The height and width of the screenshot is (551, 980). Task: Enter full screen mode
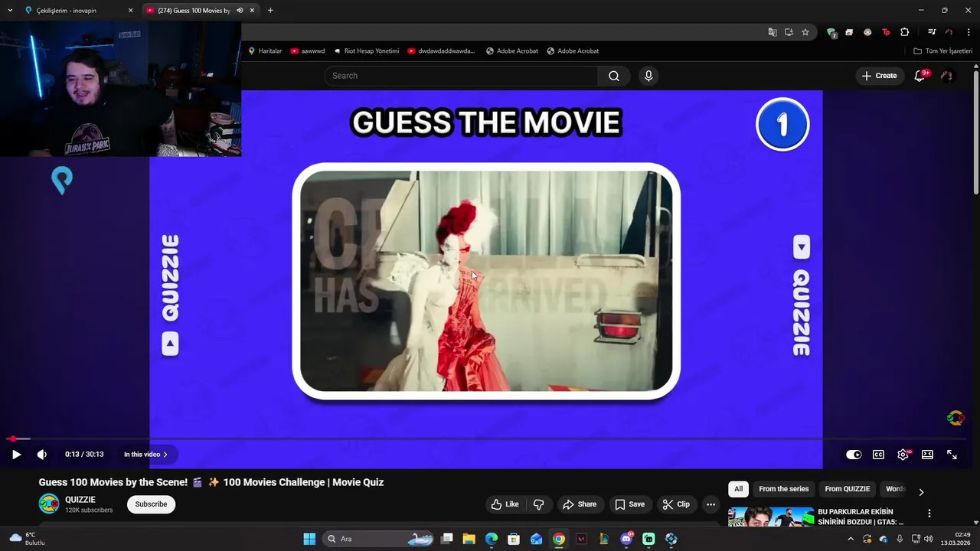point(952,455)
